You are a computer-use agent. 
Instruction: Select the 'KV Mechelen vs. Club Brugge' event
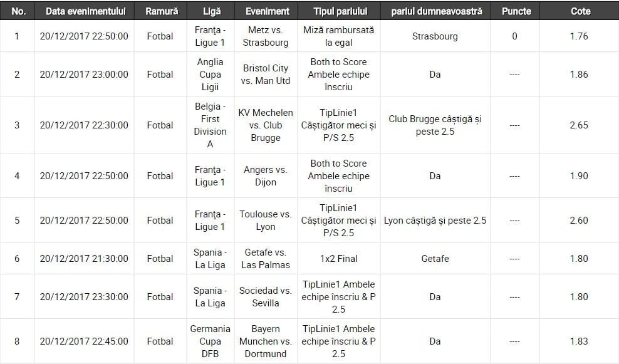point(266,125)
